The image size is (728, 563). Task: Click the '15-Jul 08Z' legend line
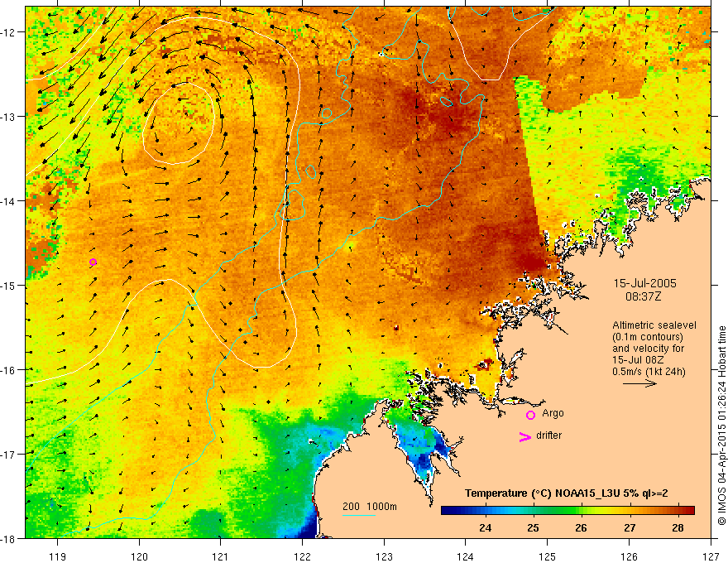[638, 360]
